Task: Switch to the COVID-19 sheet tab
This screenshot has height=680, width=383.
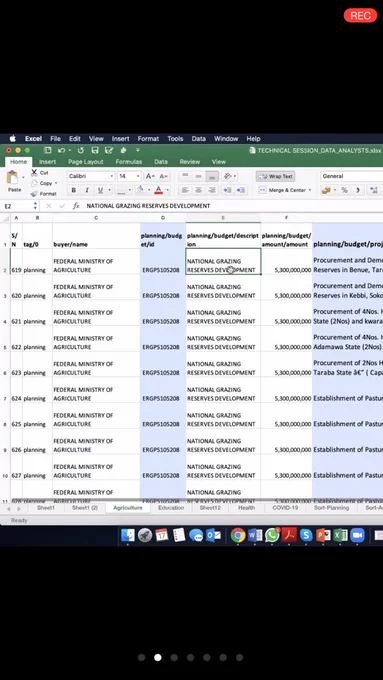Action: coord(285,507)
